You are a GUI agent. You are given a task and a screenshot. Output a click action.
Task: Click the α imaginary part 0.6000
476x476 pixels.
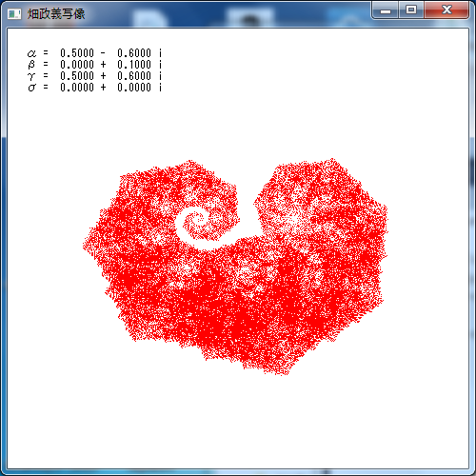(134, 53)
